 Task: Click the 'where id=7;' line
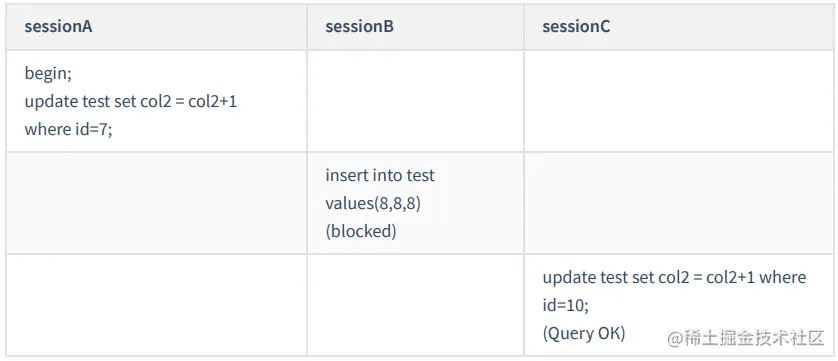tap(68, 129)
